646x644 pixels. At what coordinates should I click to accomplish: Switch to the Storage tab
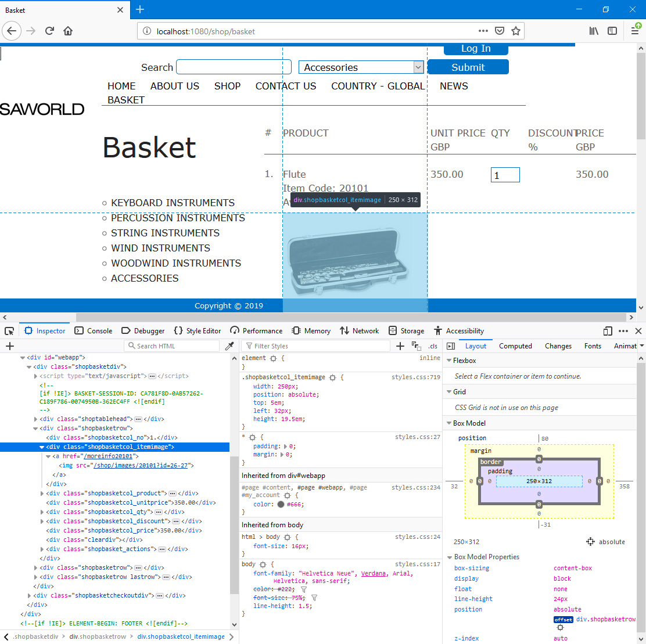point(406,331)
